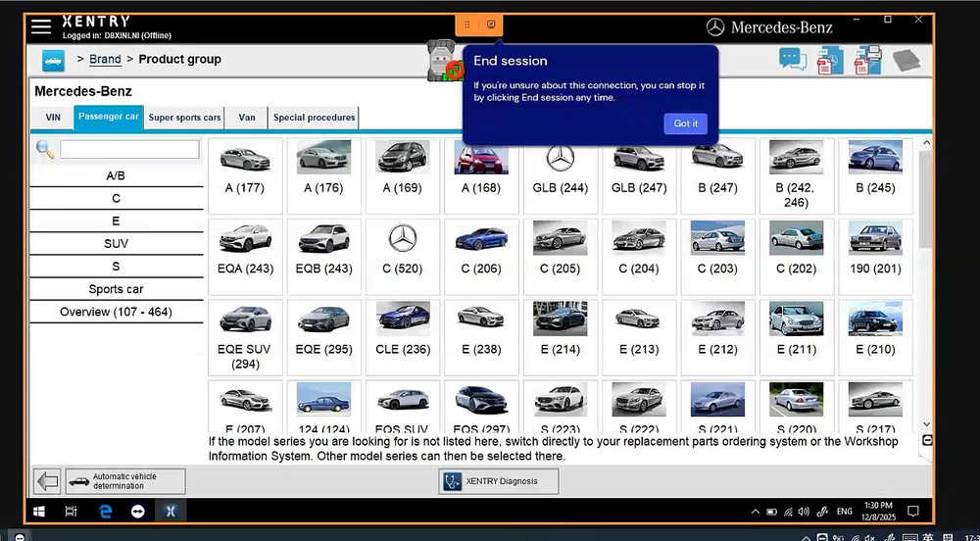The width and height of the screenshot is (980, 541).
Task: Open the chat messages icon
Action: (x=793, y=59)
